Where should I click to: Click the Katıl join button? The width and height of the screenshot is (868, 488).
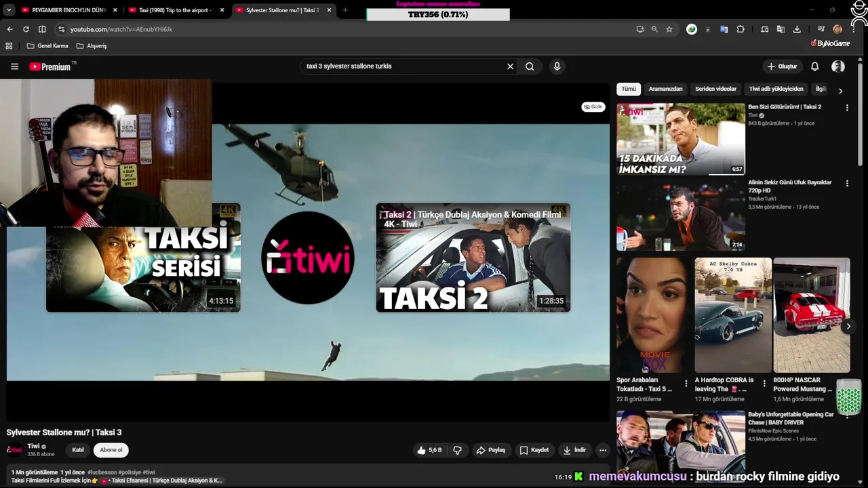tap(78, 450)
